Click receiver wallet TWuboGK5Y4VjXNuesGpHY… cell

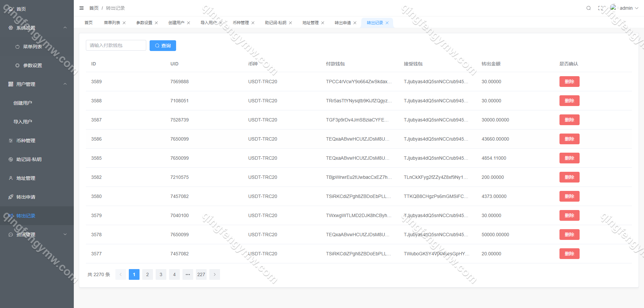436,254
